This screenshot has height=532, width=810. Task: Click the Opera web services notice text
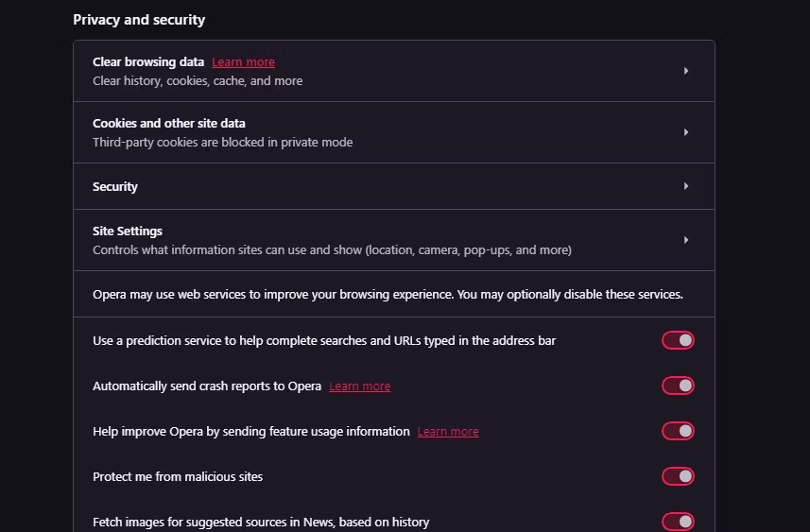388,295
